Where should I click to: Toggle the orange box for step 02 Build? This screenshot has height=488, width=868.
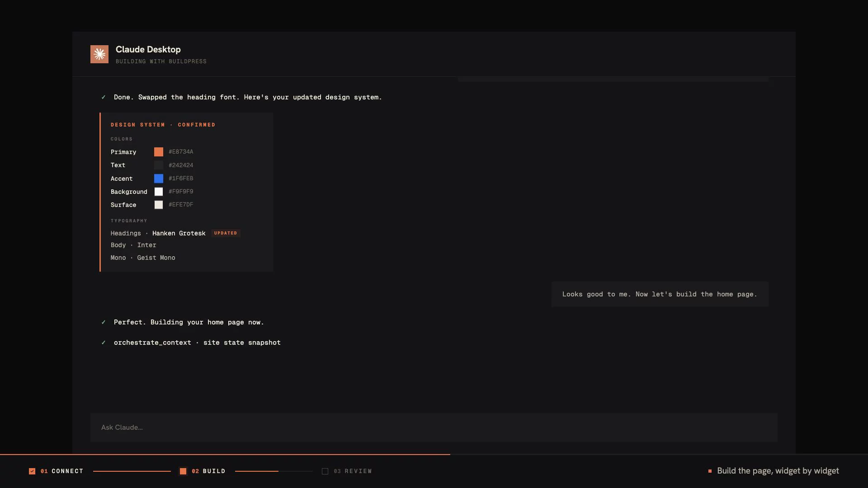(183, 471)
